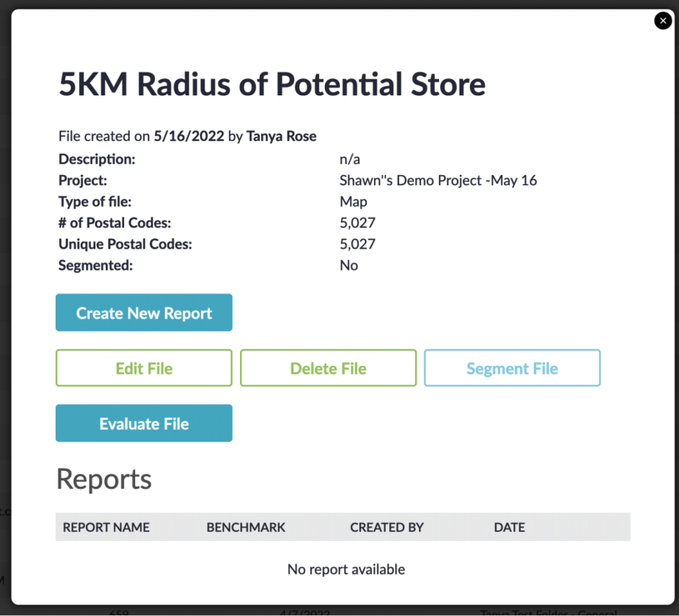Click the BENCHMARK column header
The height and width of the screenshot is (616, 679).
click(245, 527)
